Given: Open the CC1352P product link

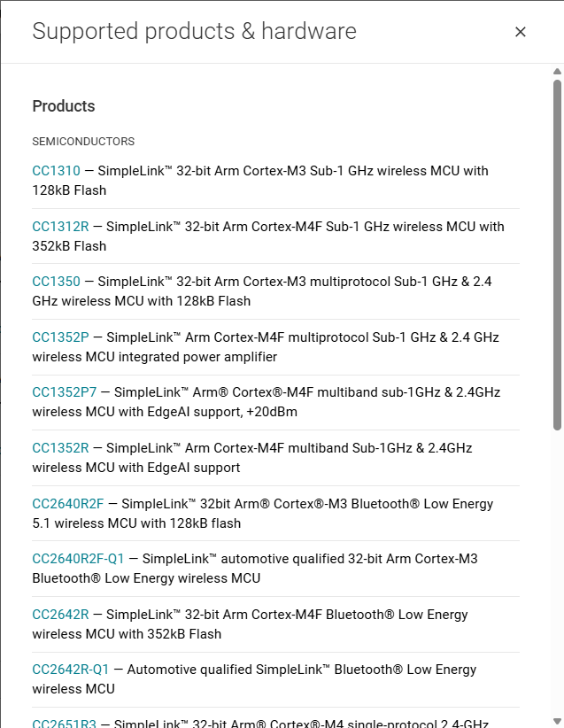Looking at the screenshot, I should click(60, 337).
